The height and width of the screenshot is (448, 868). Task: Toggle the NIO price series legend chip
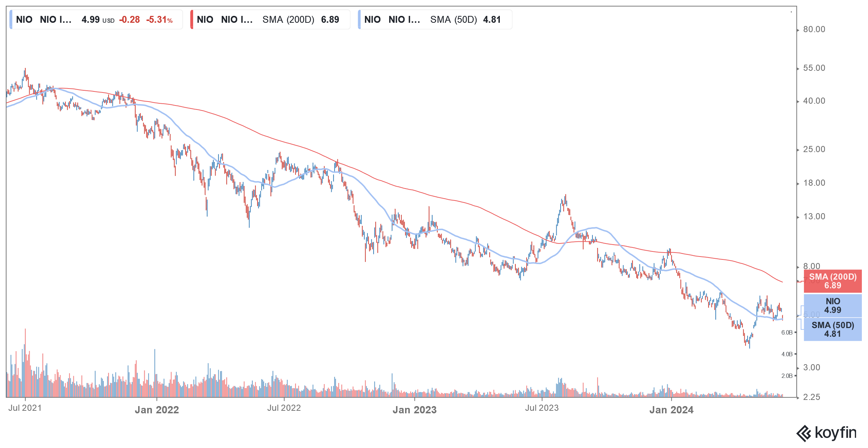[96, 20]
